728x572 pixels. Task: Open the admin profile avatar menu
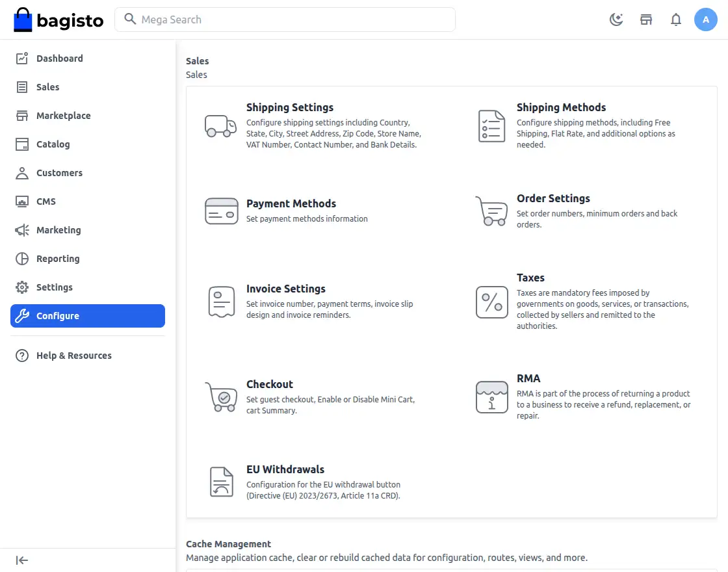point(705,19)
